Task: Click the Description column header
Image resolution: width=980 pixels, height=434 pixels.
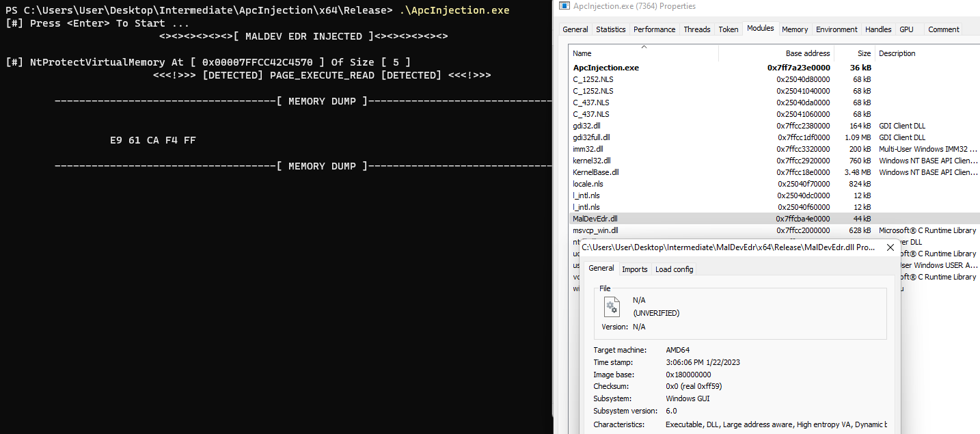Action: click(897, 53)
